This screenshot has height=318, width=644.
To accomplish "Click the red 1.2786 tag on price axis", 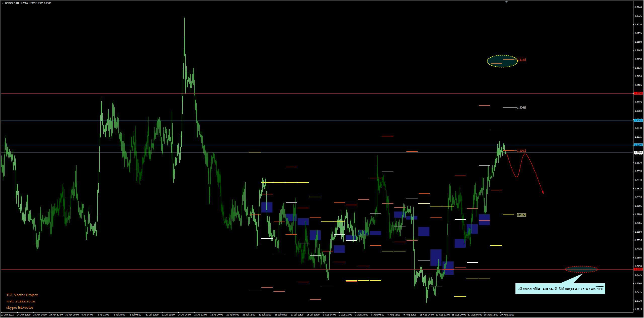I will [638, 269].
